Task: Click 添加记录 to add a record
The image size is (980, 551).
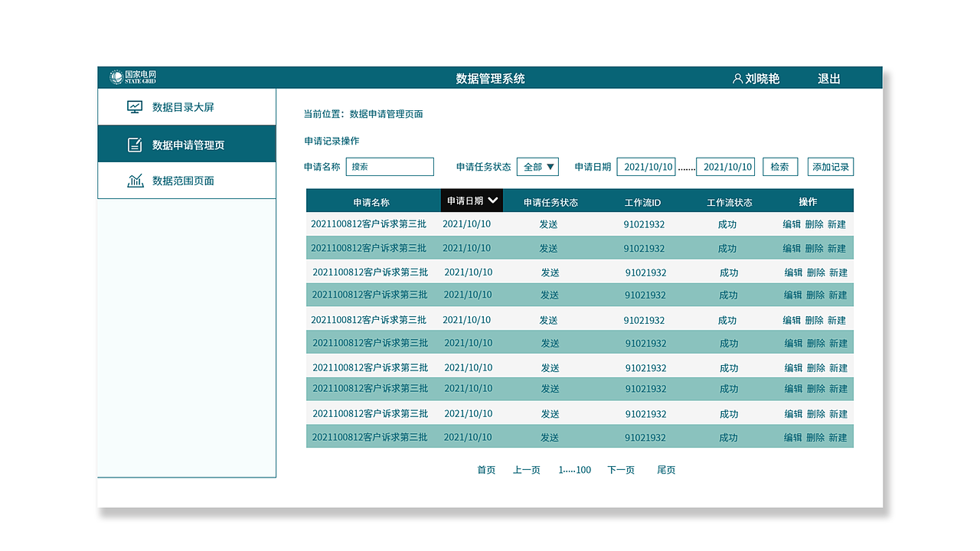Action: (x=830, y=166)
